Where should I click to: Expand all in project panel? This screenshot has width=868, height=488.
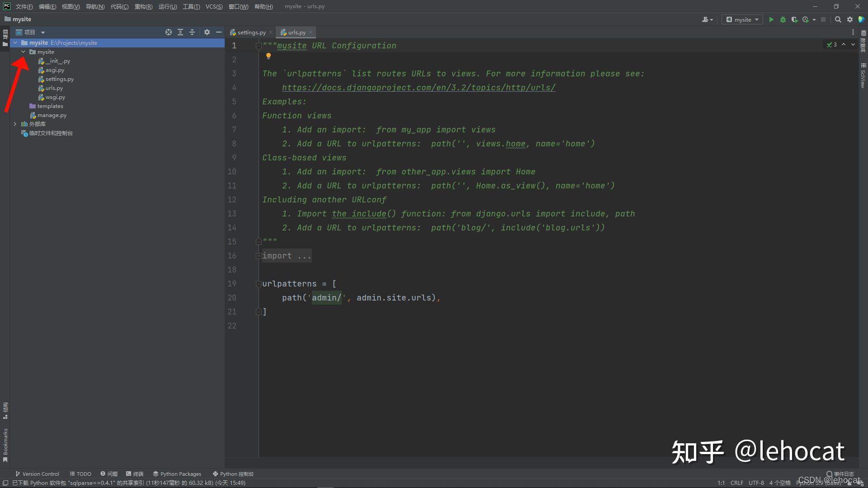click(x=180, y=32)
